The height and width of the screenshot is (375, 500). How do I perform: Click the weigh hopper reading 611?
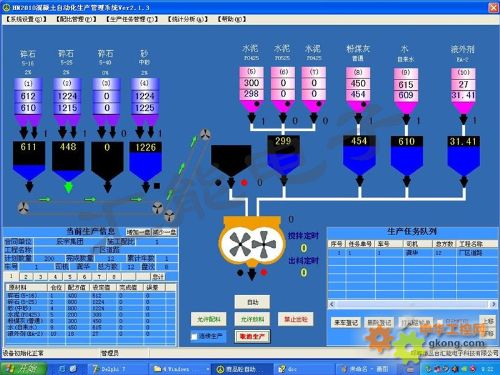pos(29,162)
